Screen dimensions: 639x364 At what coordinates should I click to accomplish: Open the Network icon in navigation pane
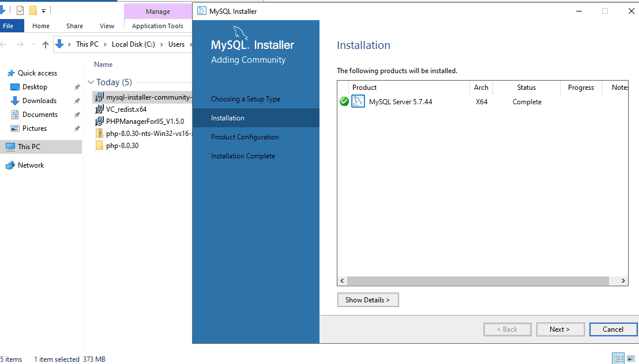pyautogui.click(x=10, y=165)
